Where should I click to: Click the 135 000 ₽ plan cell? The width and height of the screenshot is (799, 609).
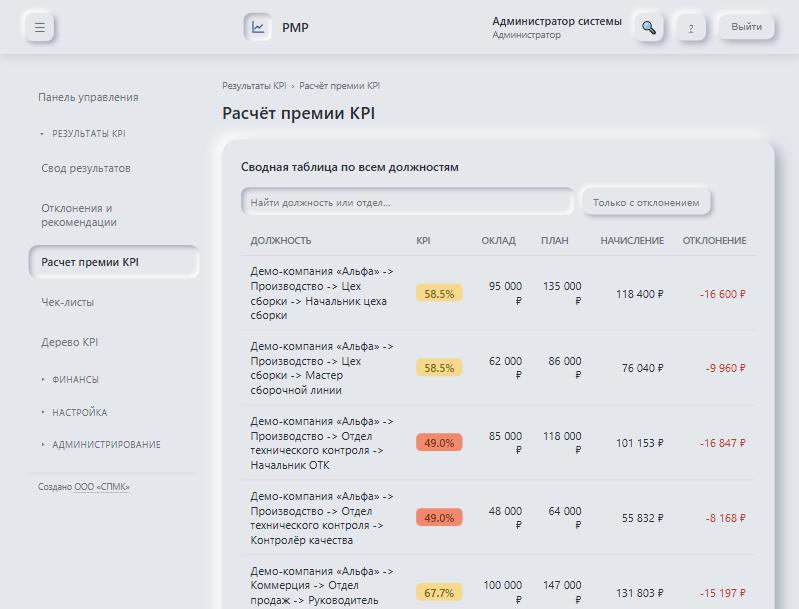(562, 294)
